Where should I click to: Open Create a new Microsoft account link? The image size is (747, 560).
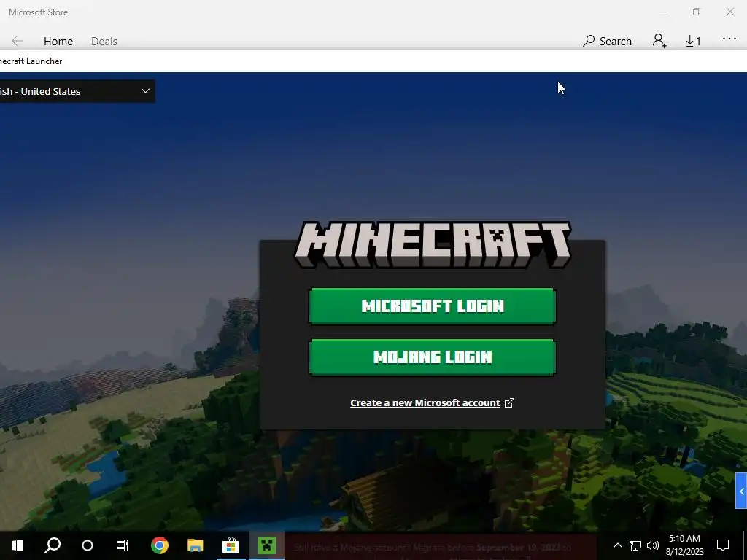(x=425, y=402)
